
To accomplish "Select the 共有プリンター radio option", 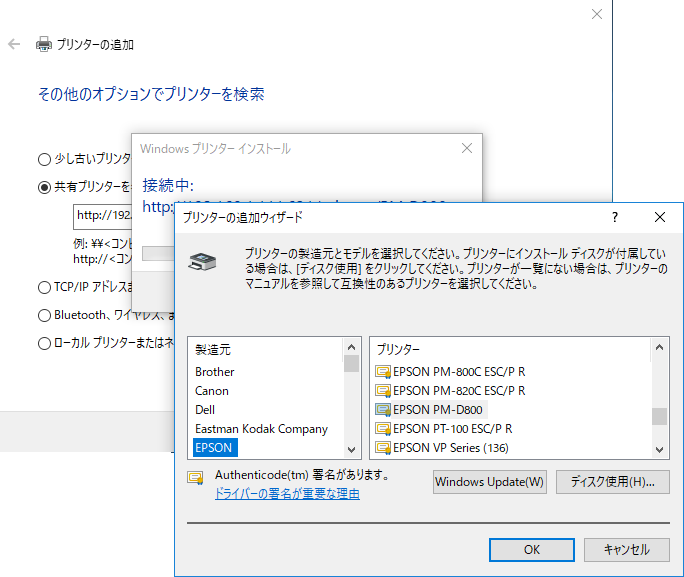I will (44, 188).
